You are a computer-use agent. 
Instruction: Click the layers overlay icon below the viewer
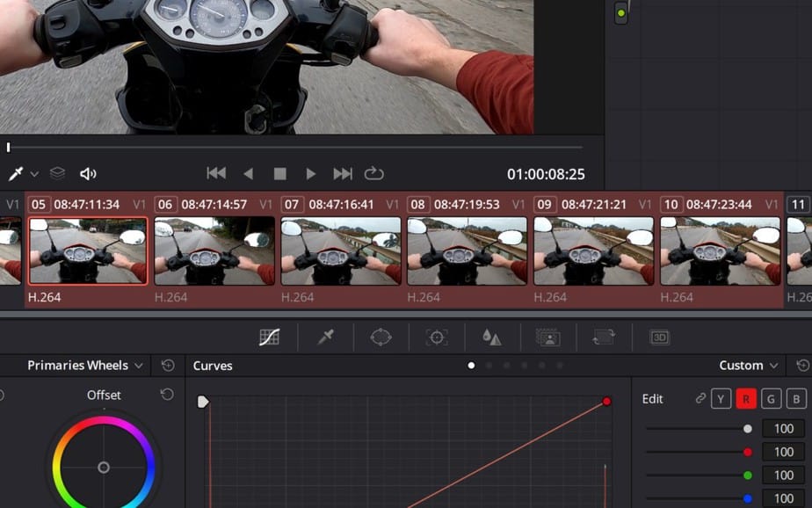(57, 173)
